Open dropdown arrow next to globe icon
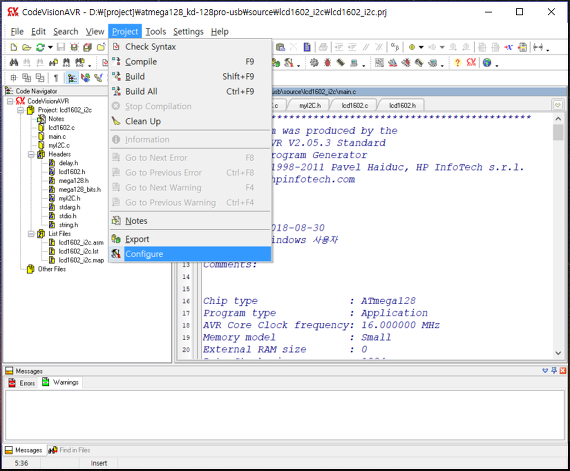This screenshot has width=570, height=471. coord(496,65)
